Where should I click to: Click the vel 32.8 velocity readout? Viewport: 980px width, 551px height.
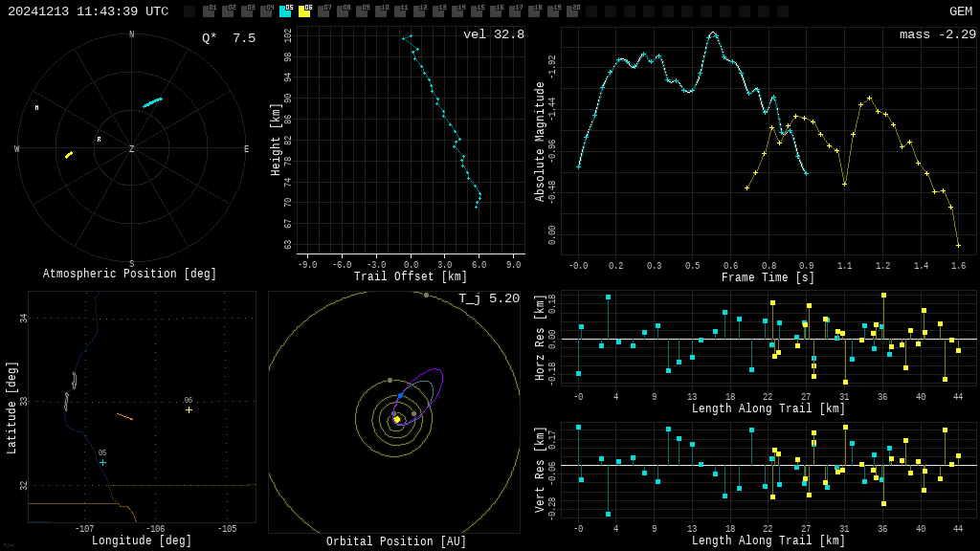coord(493,34)
